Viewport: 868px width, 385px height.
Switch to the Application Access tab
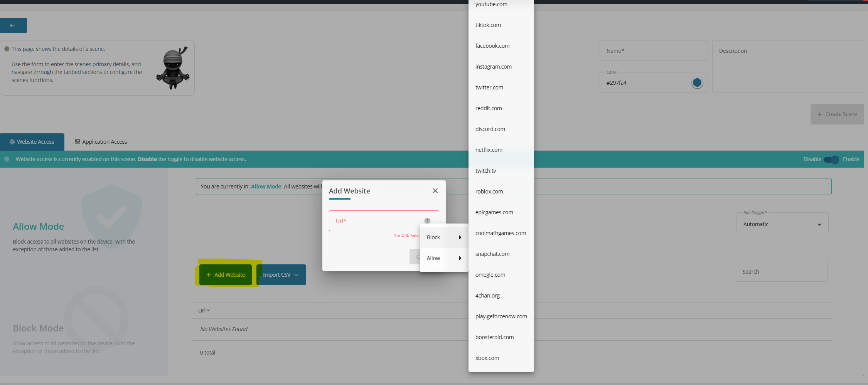tap(101, 142)
